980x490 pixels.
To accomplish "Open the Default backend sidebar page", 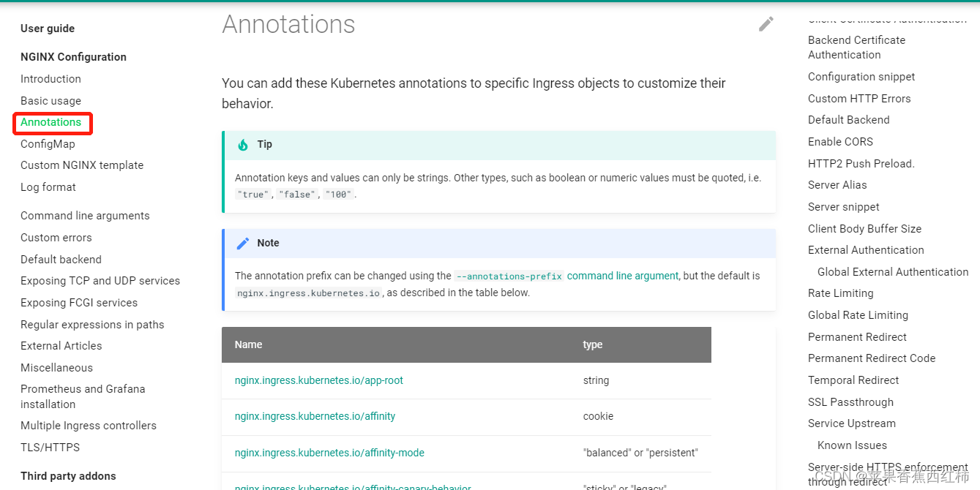I will pos(61,260).
